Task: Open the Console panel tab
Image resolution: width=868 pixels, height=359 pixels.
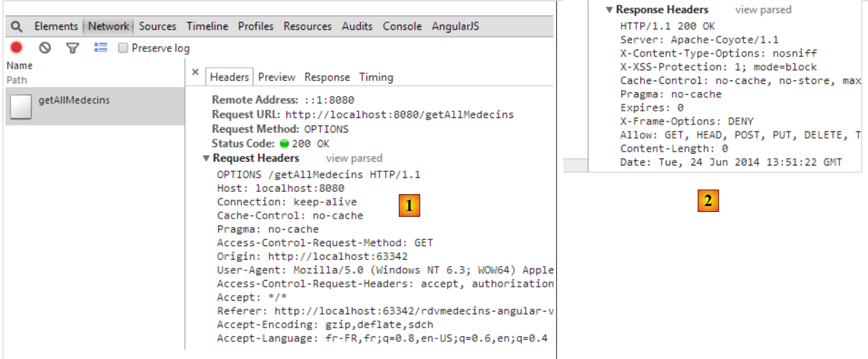Action: click(x=402, y=26)
